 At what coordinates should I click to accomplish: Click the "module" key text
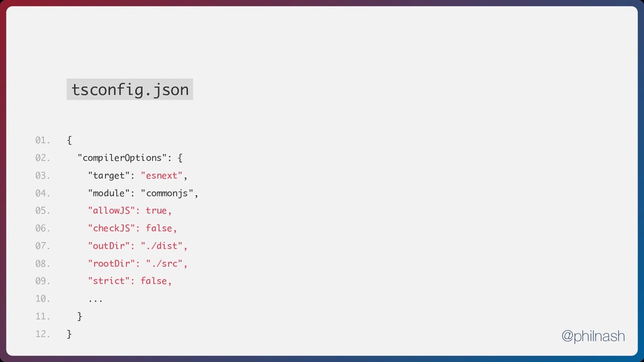point(109,193)
